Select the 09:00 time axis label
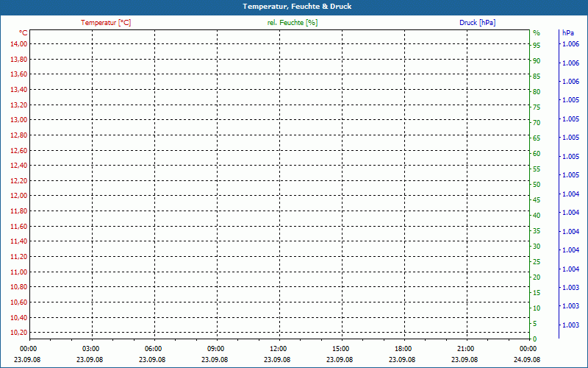 [215, 349]
